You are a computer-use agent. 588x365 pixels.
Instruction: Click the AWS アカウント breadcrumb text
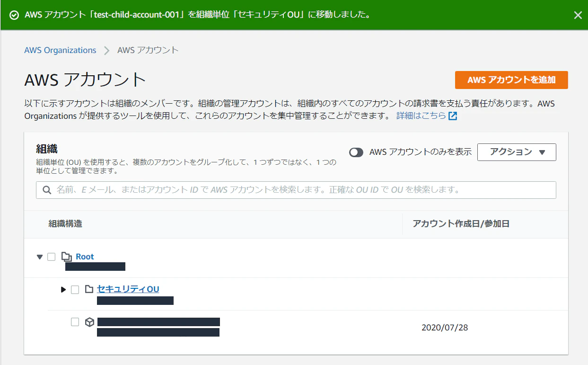(148, 50)
